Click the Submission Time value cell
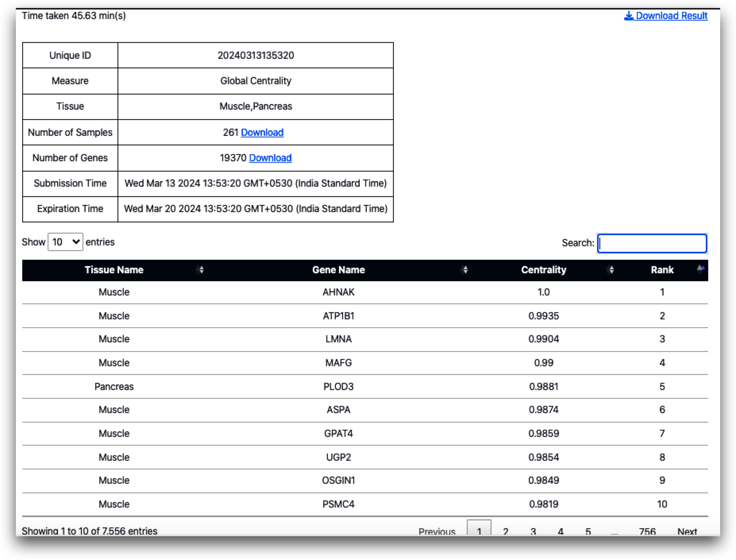The width and height of the screenshot is (736, 560). (x=256, y=183)
